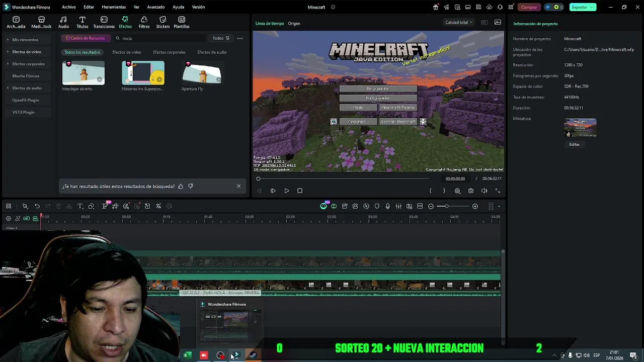644x362 pixels.
Task: Click the play button under preview
Action: [x=287, y=191]
